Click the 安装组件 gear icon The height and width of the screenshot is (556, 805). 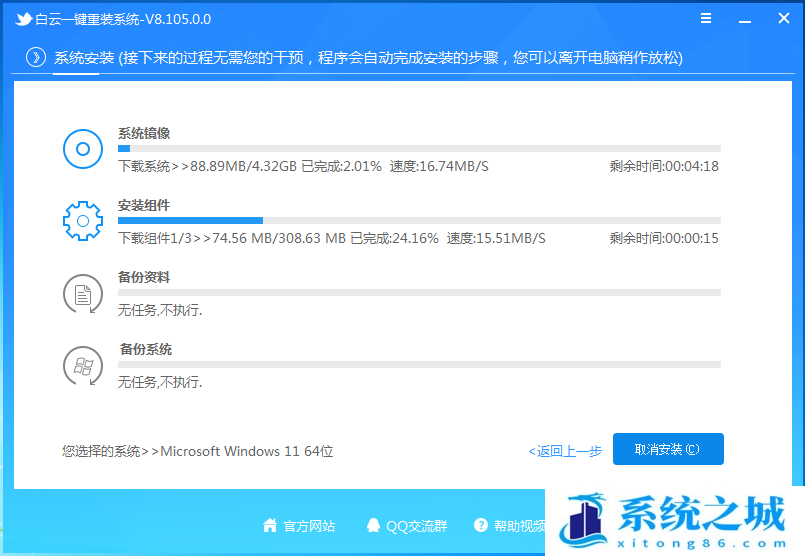83,221
